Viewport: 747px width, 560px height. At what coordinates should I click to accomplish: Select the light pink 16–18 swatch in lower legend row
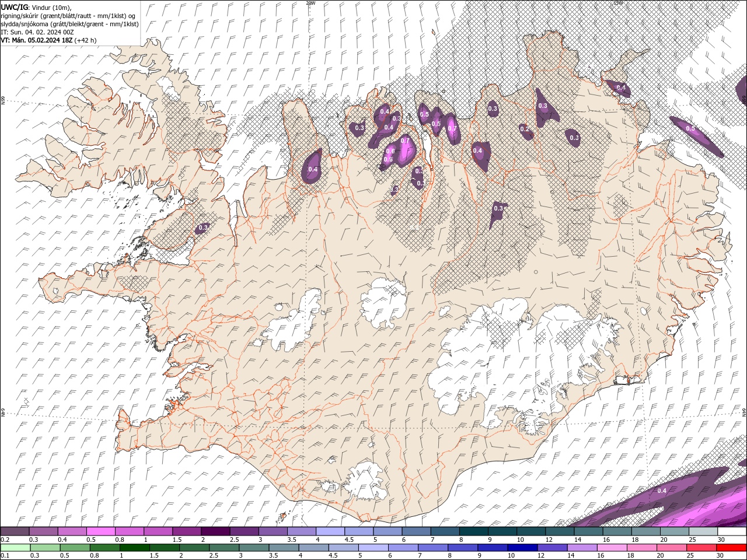pyautogui.click(x=612, y=548)
